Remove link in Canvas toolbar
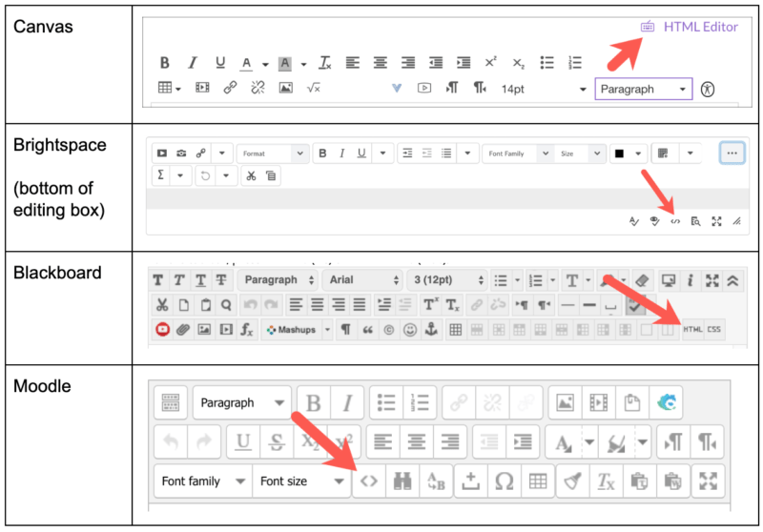The height and width of the screenshot is (532, 763). [x=258, y=88]
